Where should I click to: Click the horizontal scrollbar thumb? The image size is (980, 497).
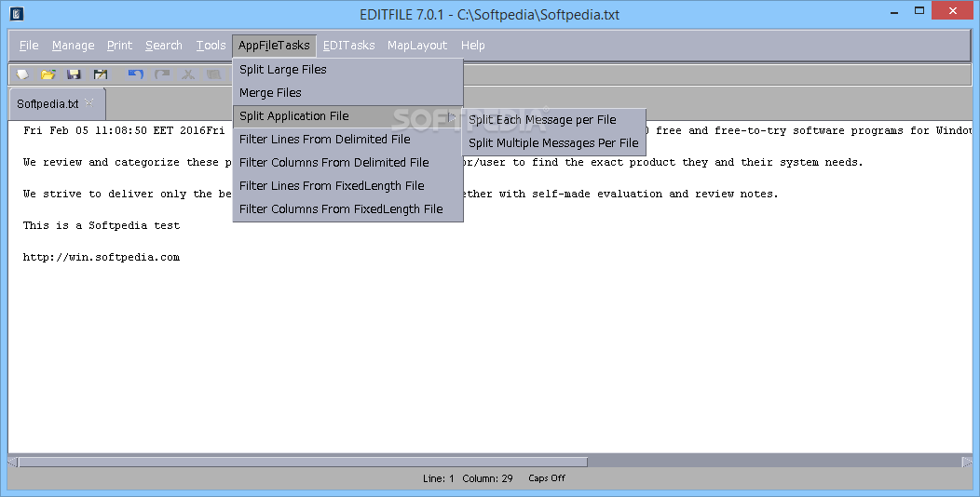pos(303,462)
